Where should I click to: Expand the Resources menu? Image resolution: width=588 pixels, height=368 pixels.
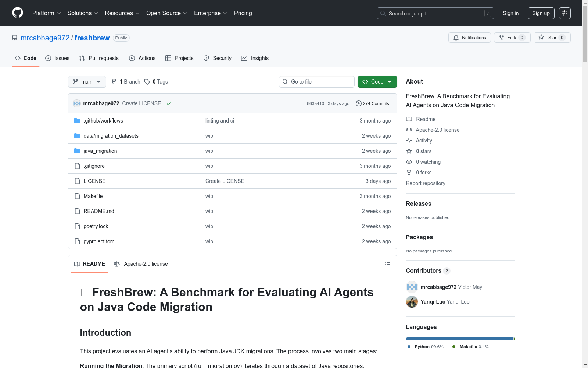tap(122, 13)
